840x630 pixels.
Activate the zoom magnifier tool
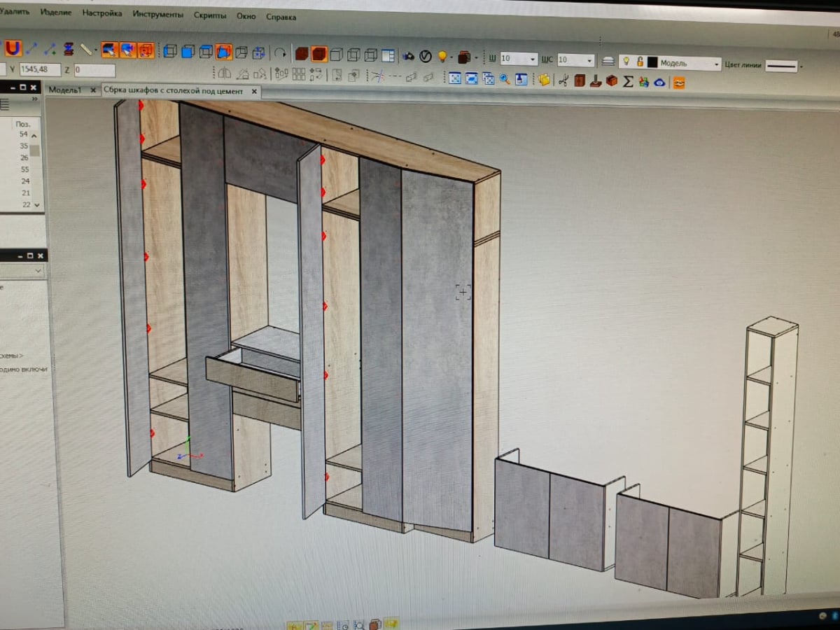504,78
